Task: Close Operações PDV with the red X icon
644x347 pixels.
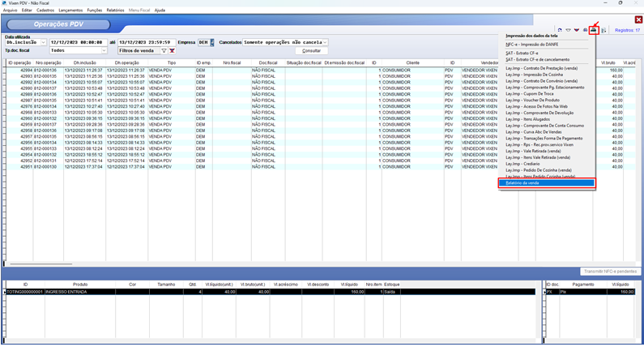Action: tap(638, 20)
